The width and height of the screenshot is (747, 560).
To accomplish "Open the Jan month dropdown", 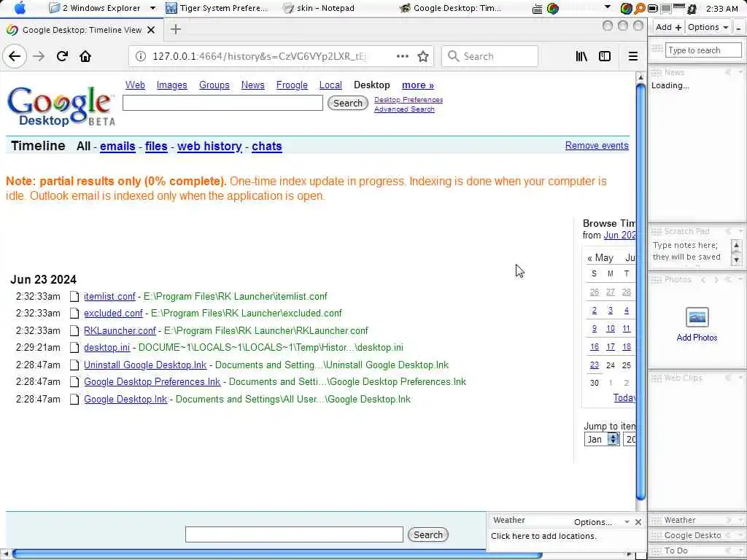I will coord(602,439).
